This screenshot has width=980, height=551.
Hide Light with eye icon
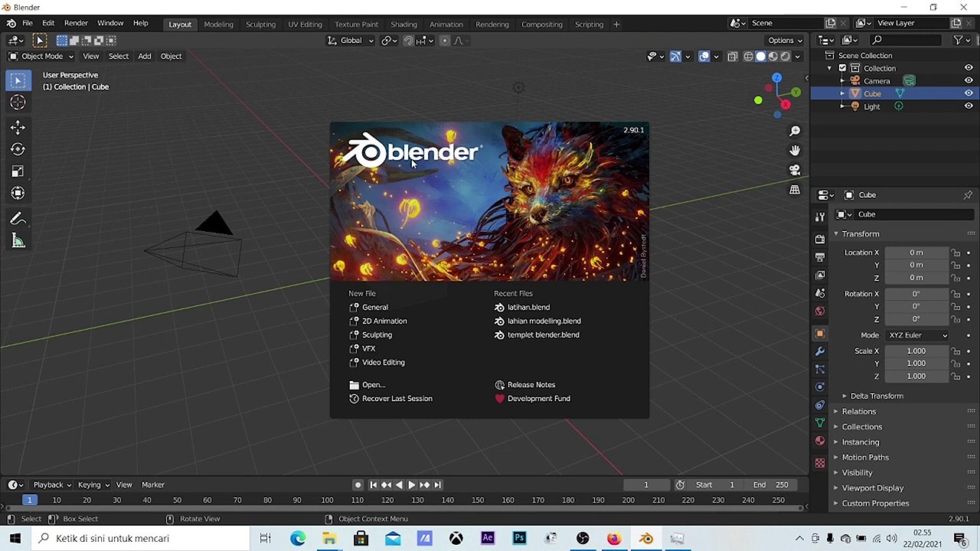tap(969, 106)
